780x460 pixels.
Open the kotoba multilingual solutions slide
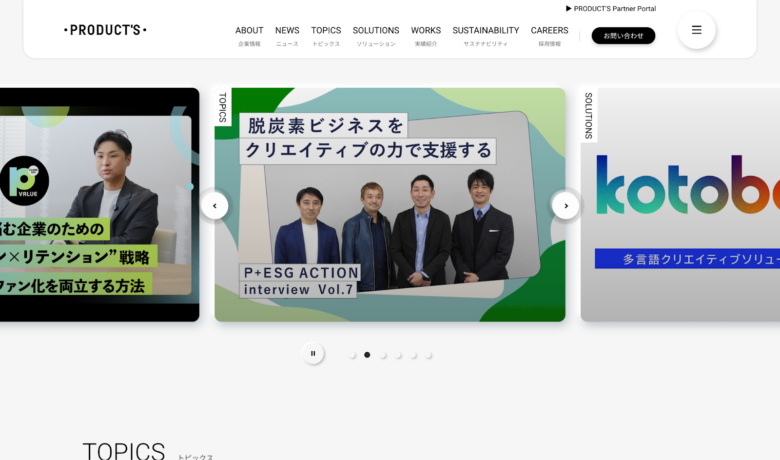[680, 205]
